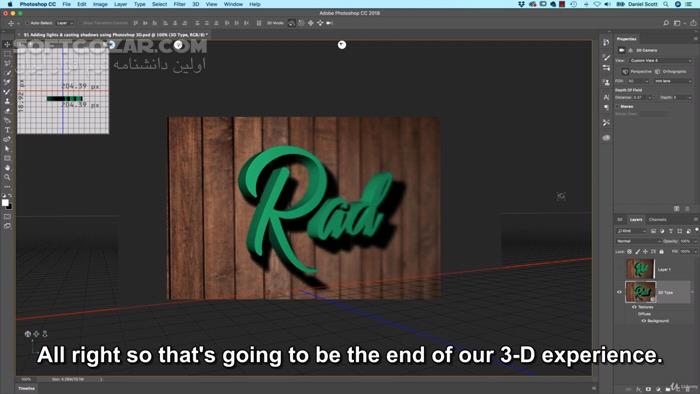The width and height of the screenshot is (700, 394).
Task: Click the Scale 3D Object video-camera icon
Action: point(329,23)
